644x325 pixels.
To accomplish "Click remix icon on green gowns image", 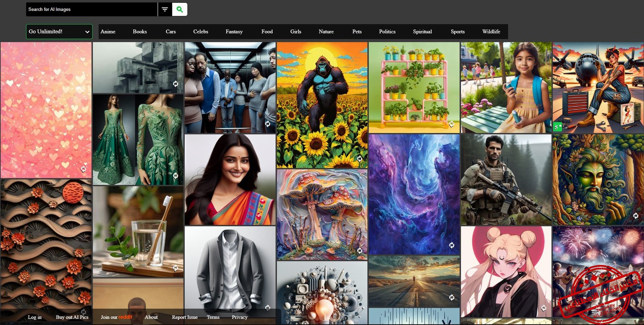I will [x=175, y=176].
